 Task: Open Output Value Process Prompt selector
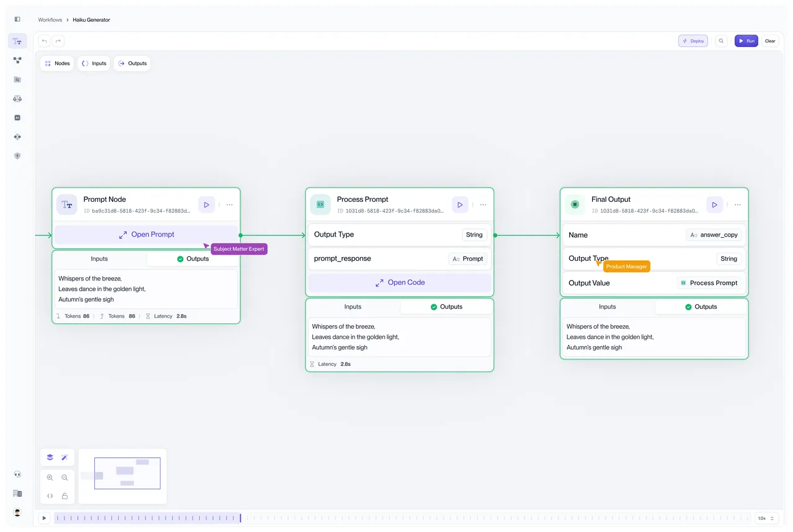click(709, 283)
